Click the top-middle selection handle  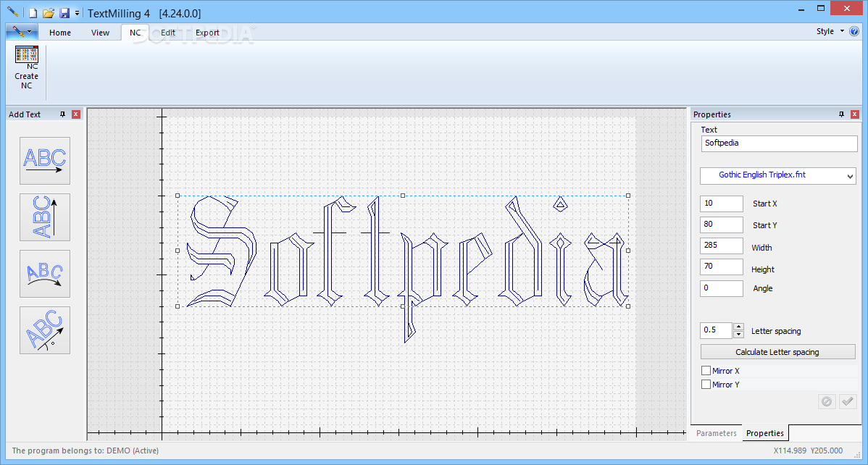click(403, 196)
